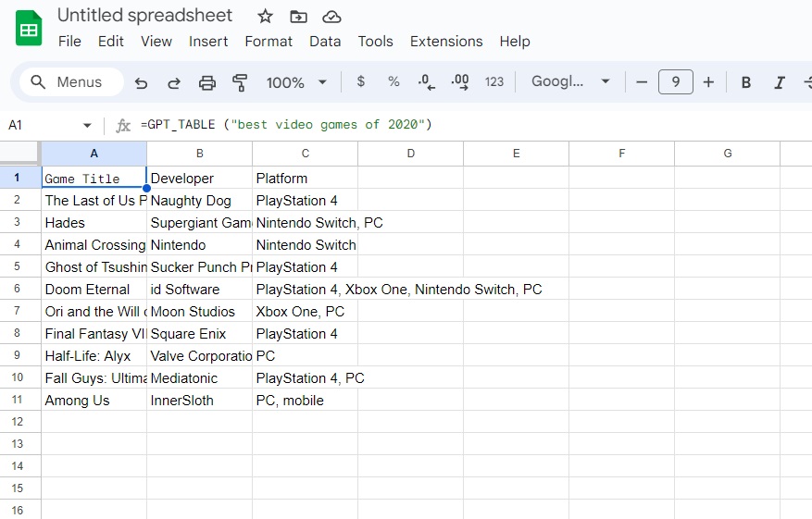812x519 pixels.
Task: Open the Insert menu
Action: click(208, 42)
